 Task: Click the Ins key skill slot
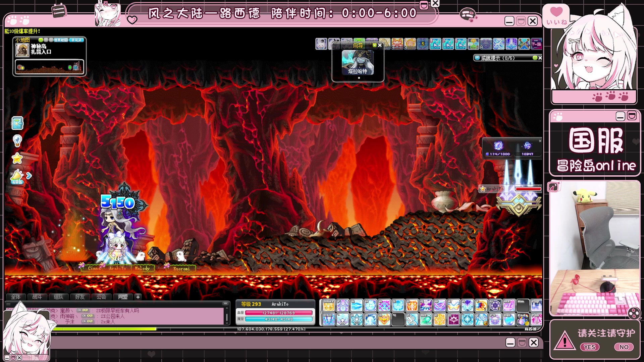tap(508, 305)
